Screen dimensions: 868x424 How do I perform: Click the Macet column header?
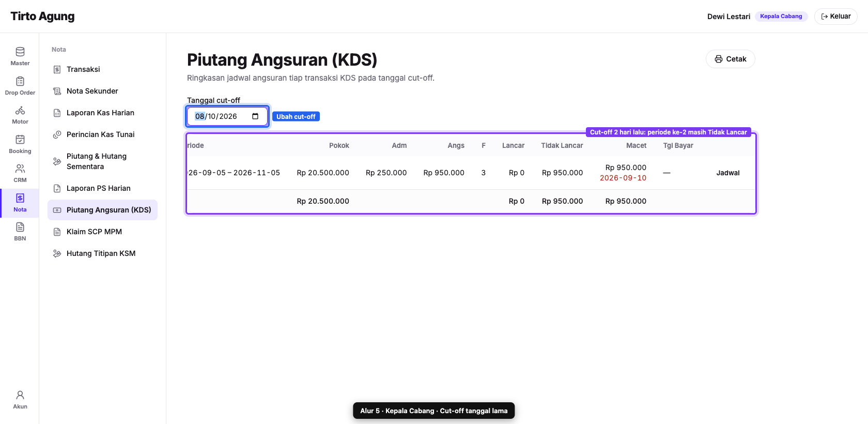click(x=636, y=145)
